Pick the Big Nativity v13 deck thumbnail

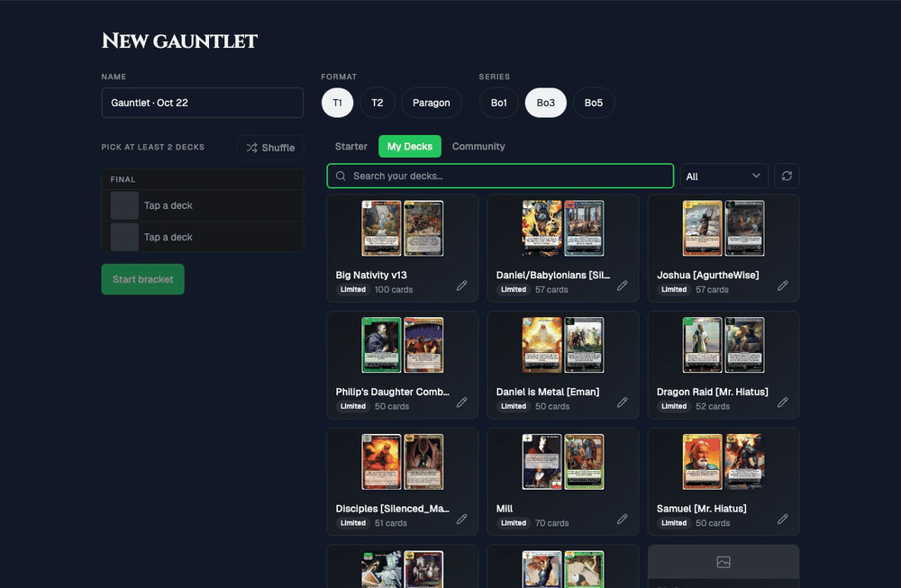click(402, 228)
